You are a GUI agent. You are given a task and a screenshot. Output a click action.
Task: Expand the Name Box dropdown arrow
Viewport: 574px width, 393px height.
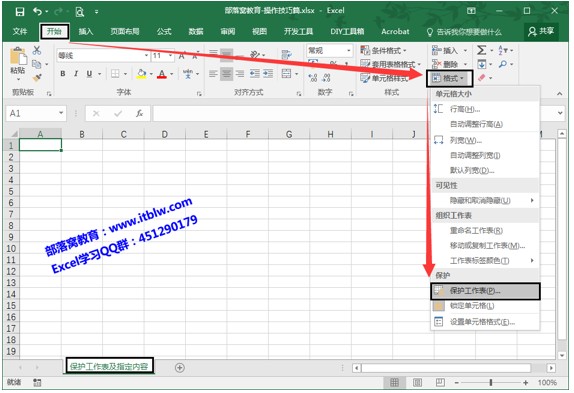tap(61, 113)
